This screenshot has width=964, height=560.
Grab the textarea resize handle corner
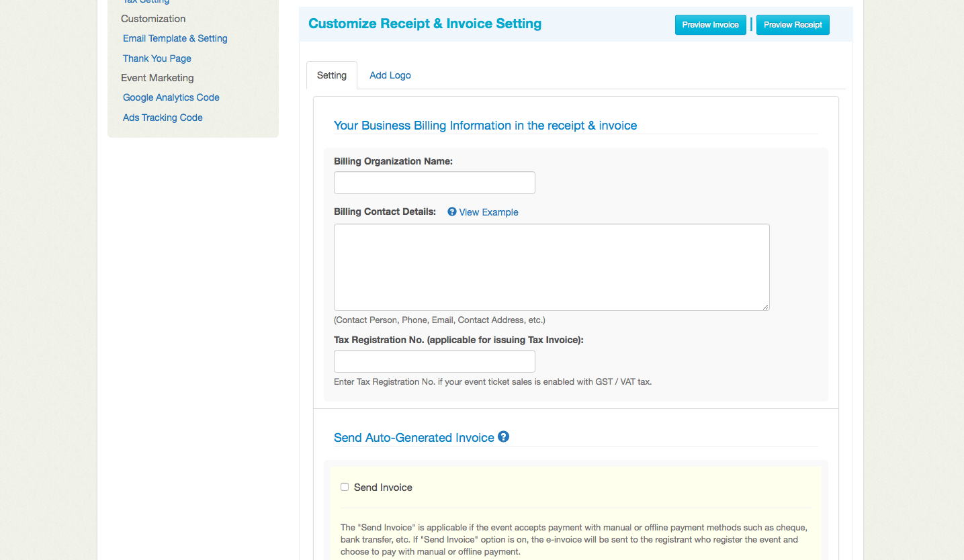tap(765, 306)
